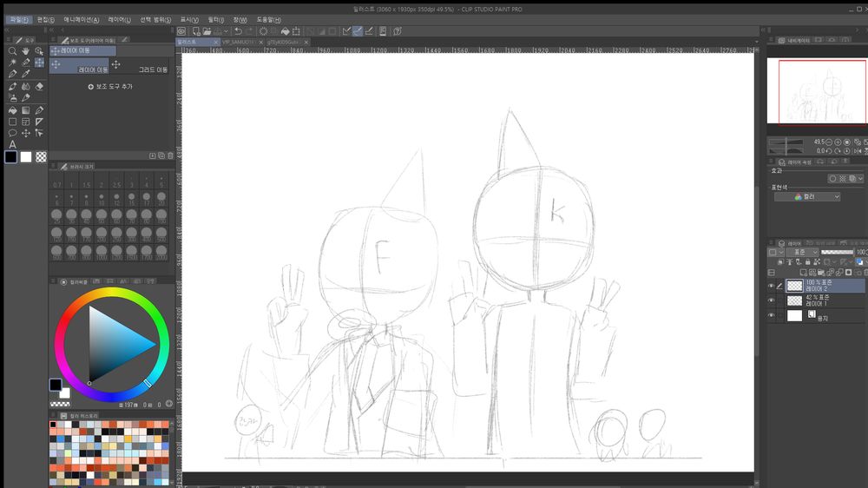This screenshot has width=868, height=488.
Task: Expand the save options dropdown arrow in command bar
Action: pos(227,31)
